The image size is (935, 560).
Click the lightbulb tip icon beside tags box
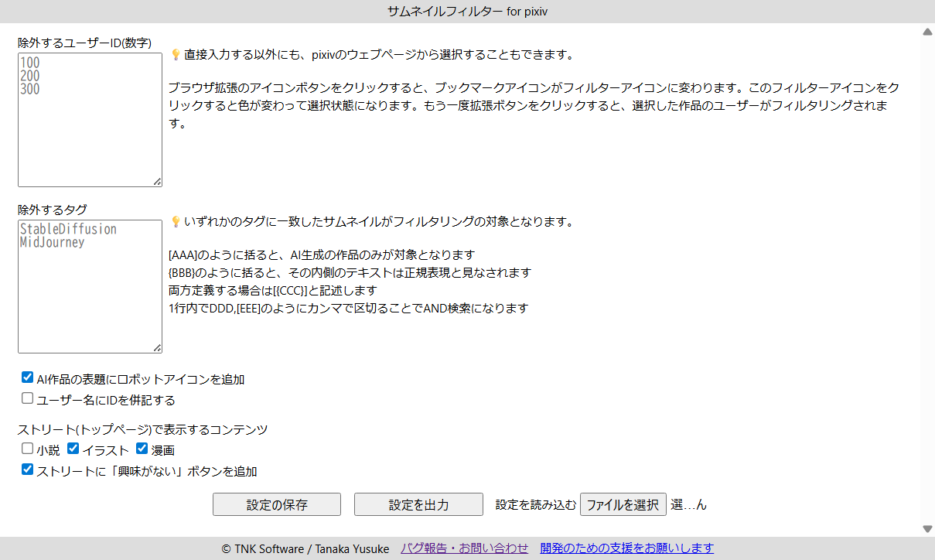coord(176,222)
